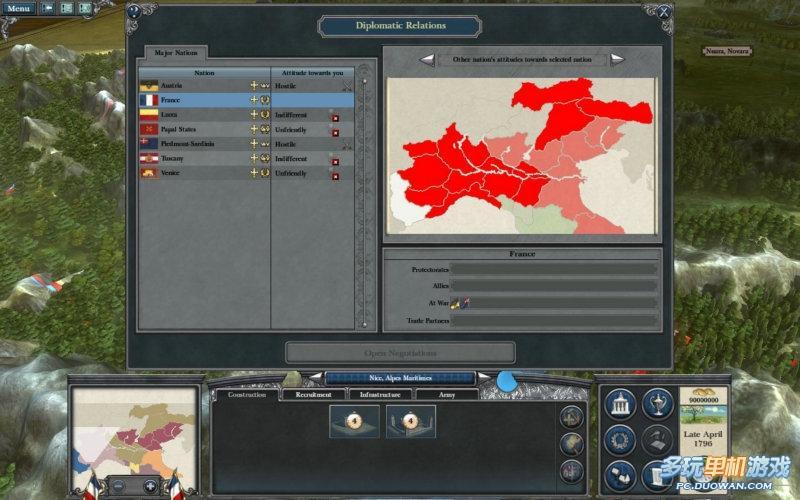Select the Lucca nation row

(x=247, y=115)
